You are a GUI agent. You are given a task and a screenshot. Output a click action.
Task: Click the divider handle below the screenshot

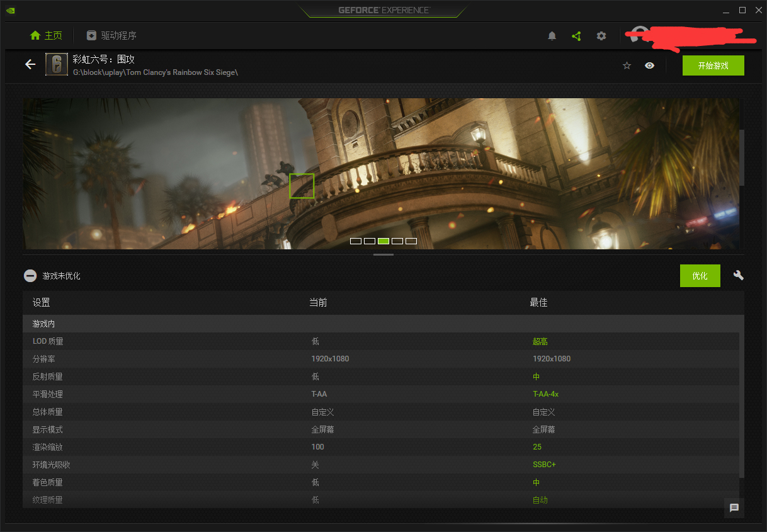[x=383, y=255]
